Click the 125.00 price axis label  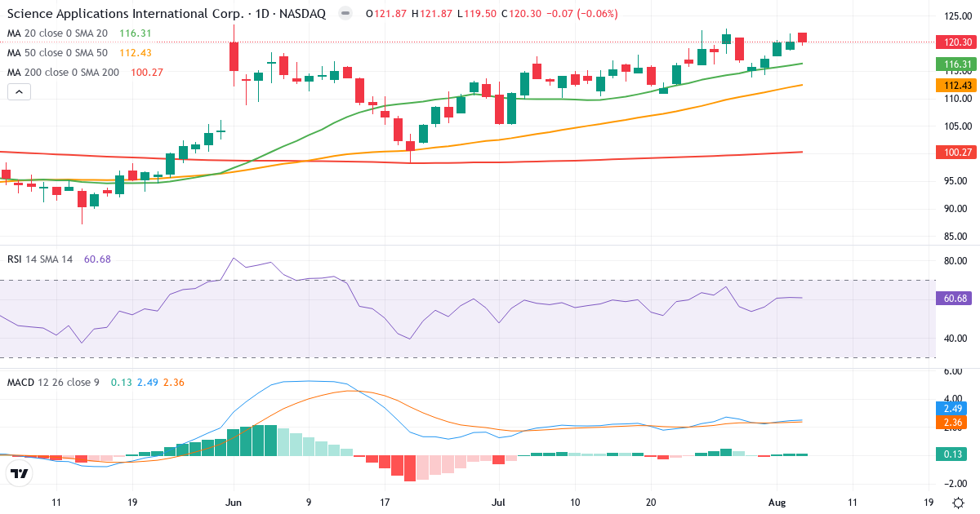click(956, 16)
